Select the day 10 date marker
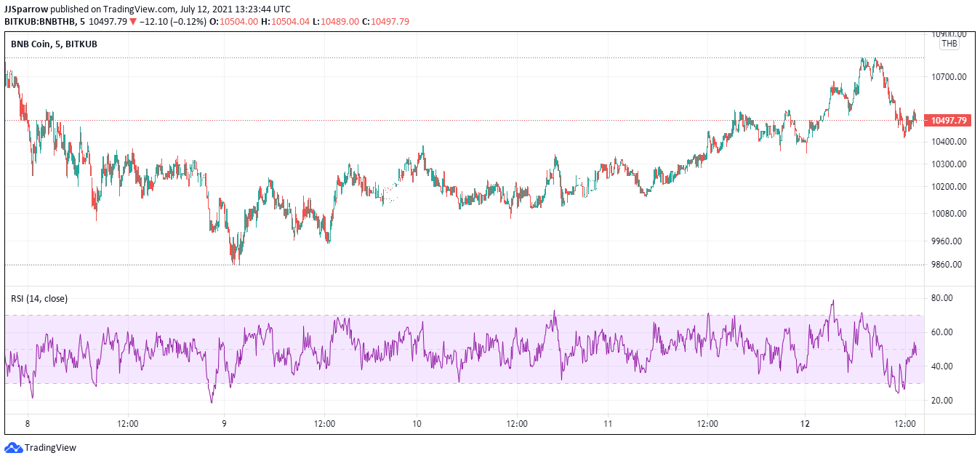The image size is (980, 461). coord(417,423)
